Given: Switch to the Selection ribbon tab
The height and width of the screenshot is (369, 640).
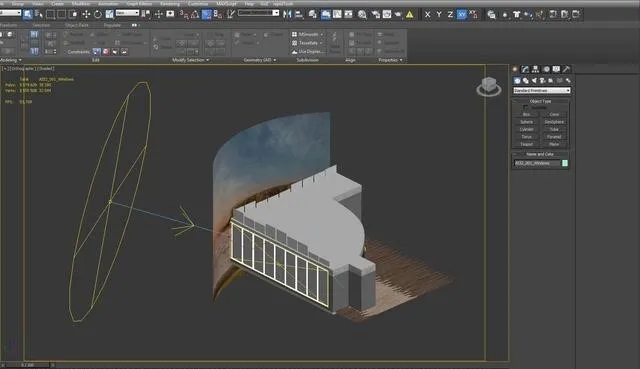Looking at the screenshot, I should click(x=41, y=25).
